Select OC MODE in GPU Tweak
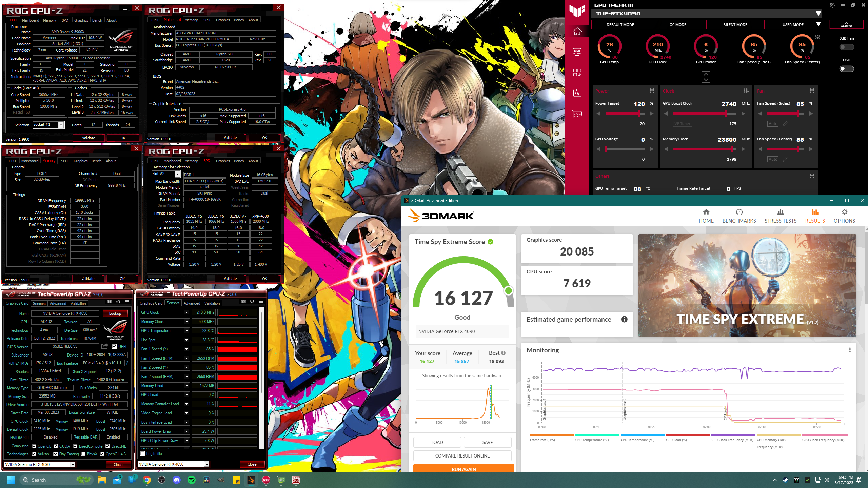This screenshot has width=868, height=488. tap(677, 25)
